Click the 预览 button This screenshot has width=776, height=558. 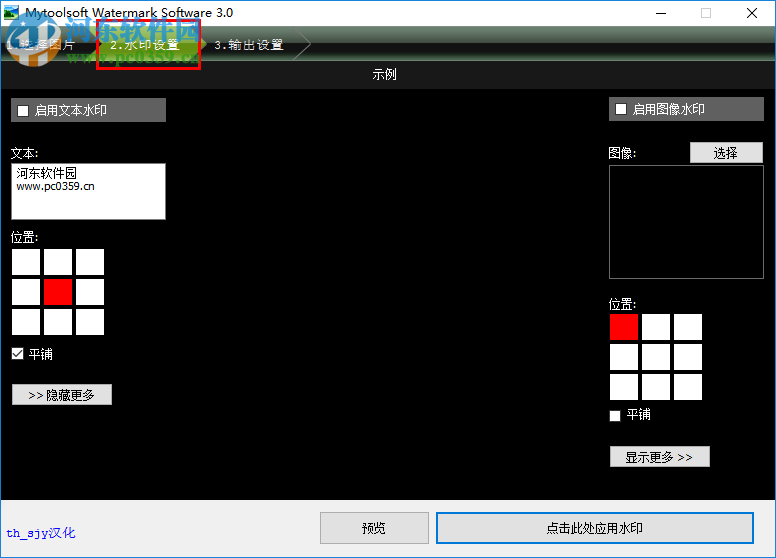coord(374,528)
